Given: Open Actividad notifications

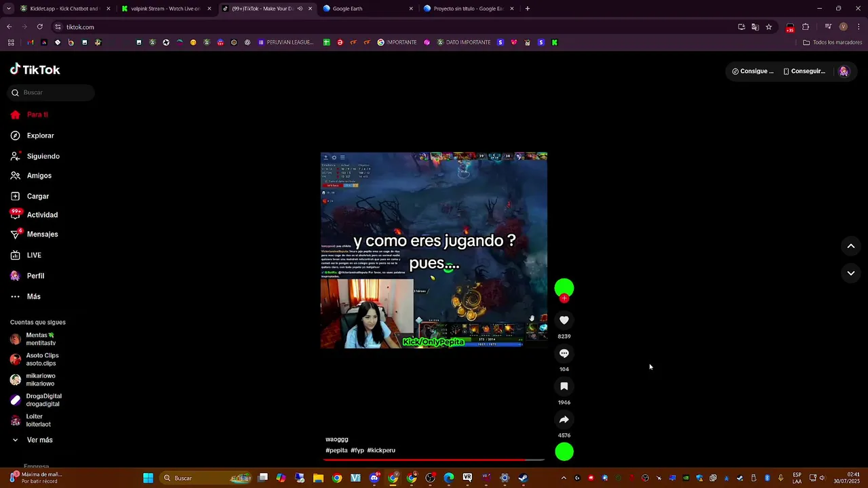Looking at the screenshot, I should (35, 215).
